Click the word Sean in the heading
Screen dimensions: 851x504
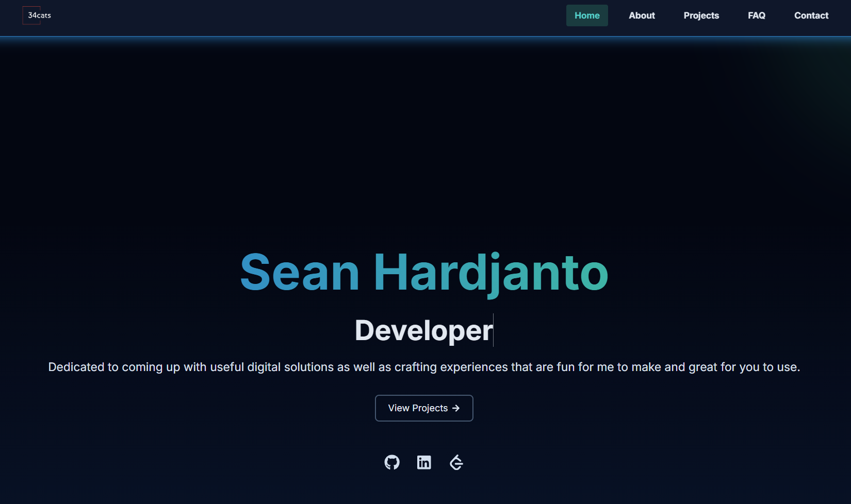(299, 273)
